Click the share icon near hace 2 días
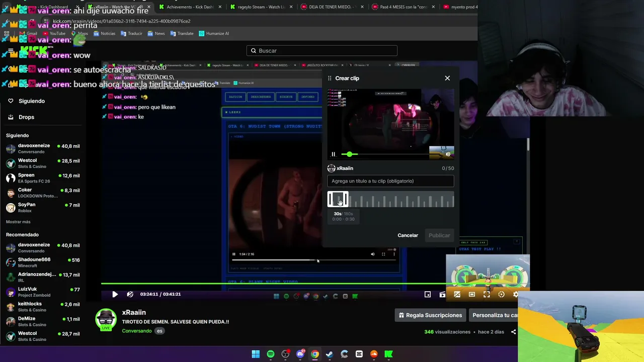Viewport: 644px width, 362px height. [513, 332]
